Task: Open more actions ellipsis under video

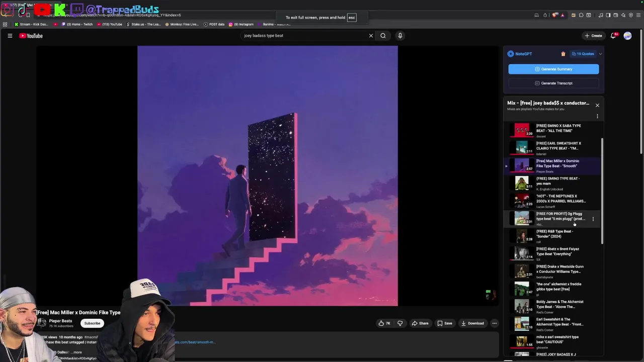Action: tap(495, 323)
